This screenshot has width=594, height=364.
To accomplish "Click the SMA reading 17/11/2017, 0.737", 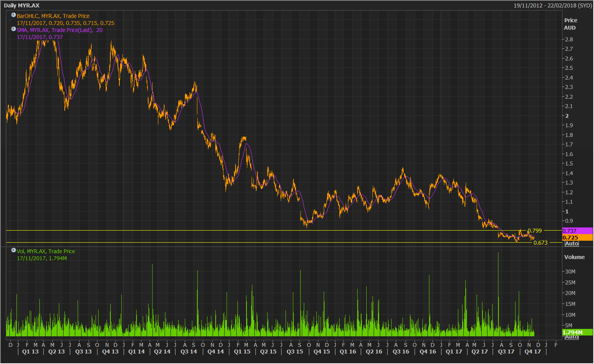I will tap(40, 37).
